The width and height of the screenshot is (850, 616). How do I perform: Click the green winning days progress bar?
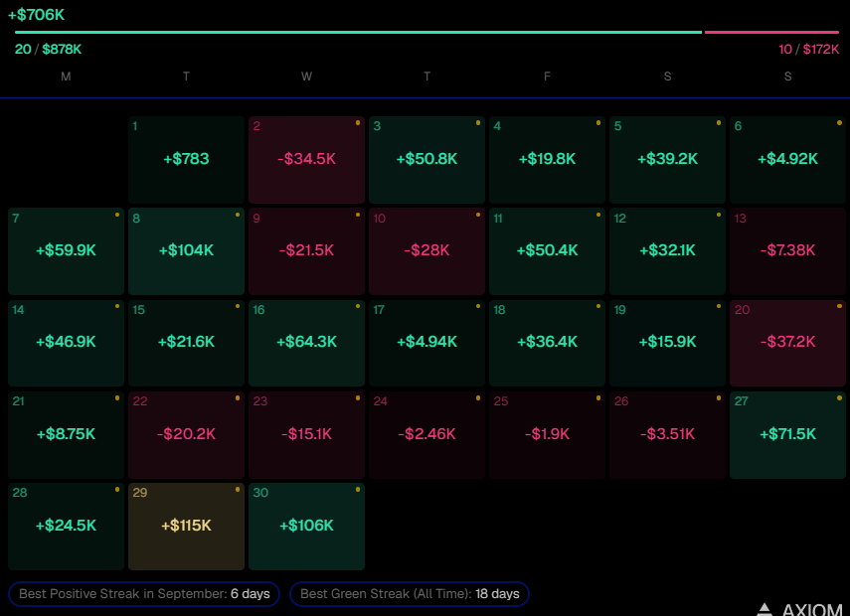(x=358, y=33)
